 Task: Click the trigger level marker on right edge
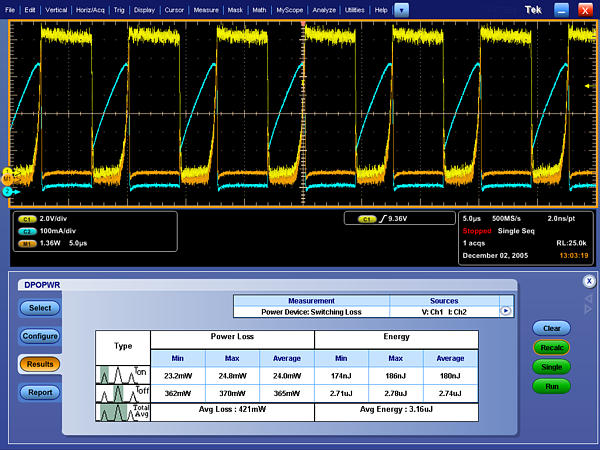pyautogui.click(x=587, y=87)
